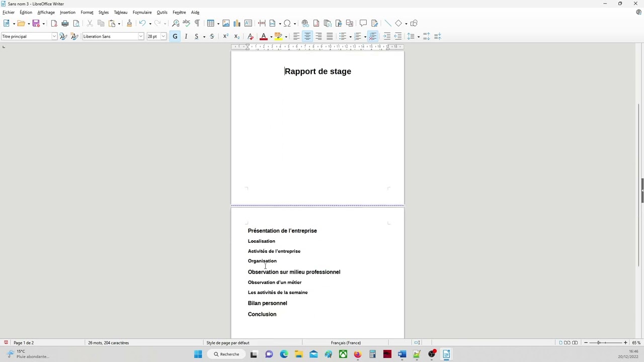Toggle strikethrough formatting
The width and height of the screenshot is (644, 362).
pyautogui.click(x=212, y=36)
